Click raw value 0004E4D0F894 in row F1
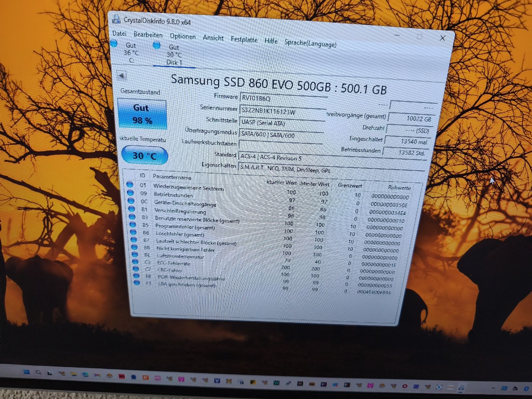Viewport: 532px width, 399px height. (374, 292)
